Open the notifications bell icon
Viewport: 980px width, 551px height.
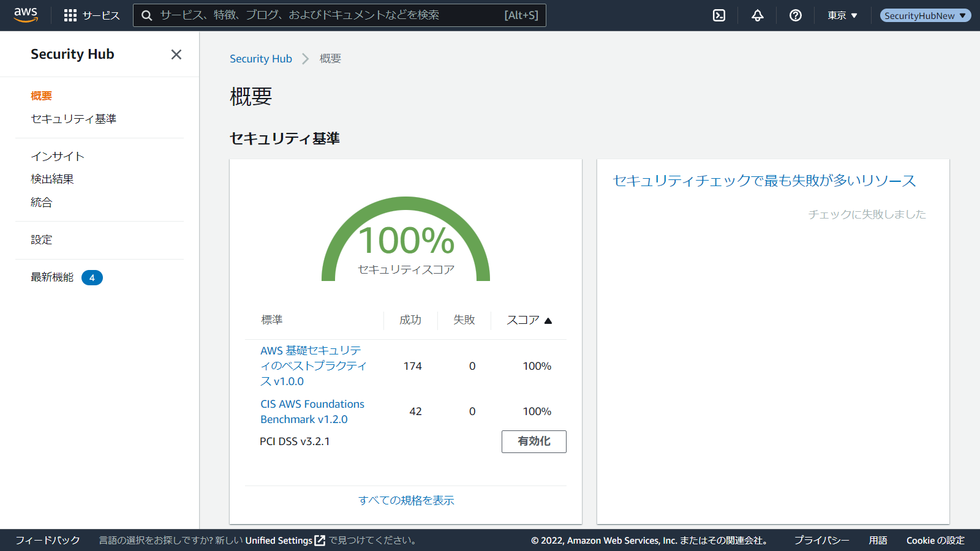[758, 15]
